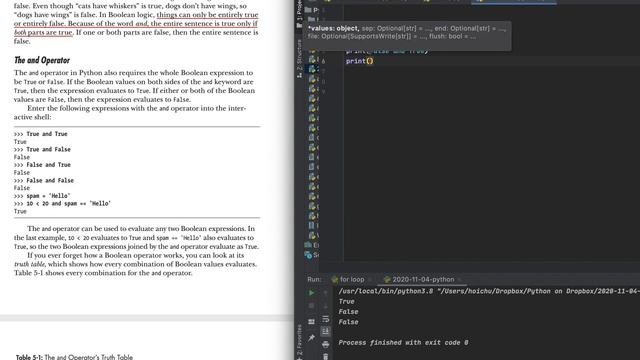Select the highlighted Python file in project tree
640x360 pixels.
(x=313, y=69)
